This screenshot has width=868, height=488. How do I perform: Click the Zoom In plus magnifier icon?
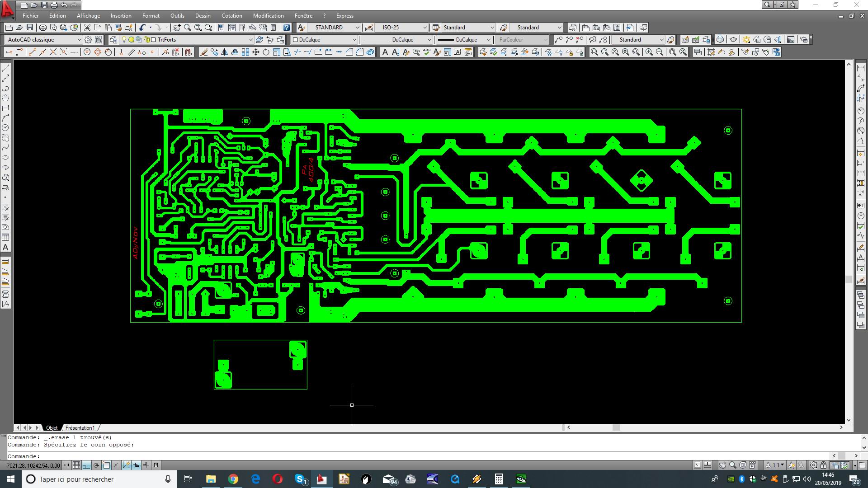click(649, 52)
